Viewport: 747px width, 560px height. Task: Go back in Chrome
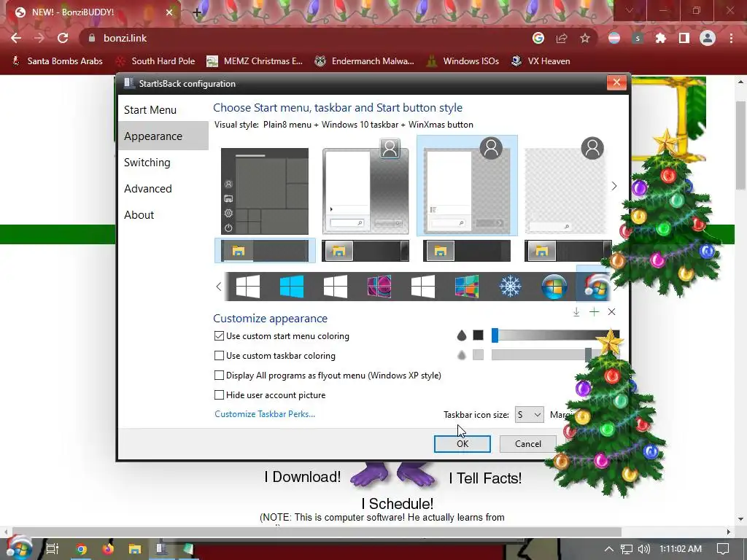point(16,38)
